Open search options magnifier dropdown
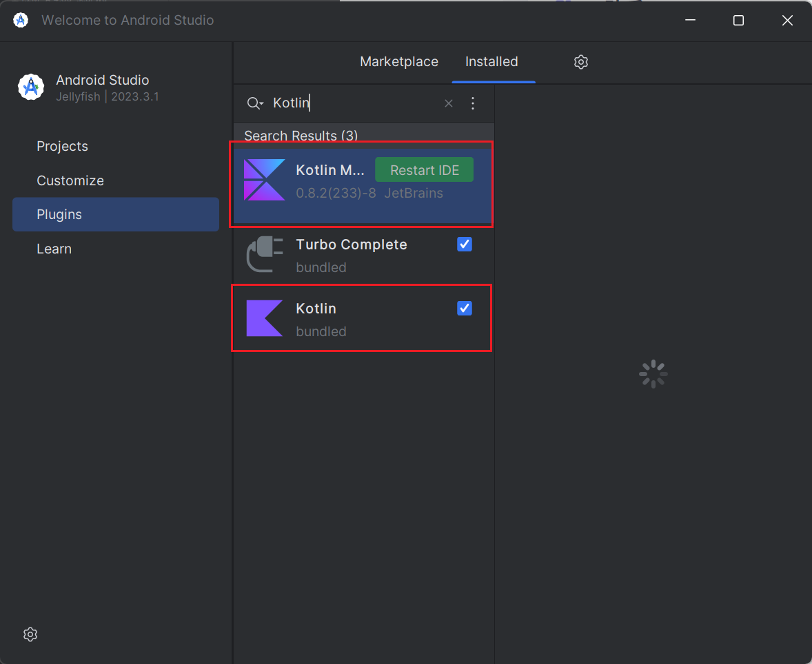 (255, 103)
